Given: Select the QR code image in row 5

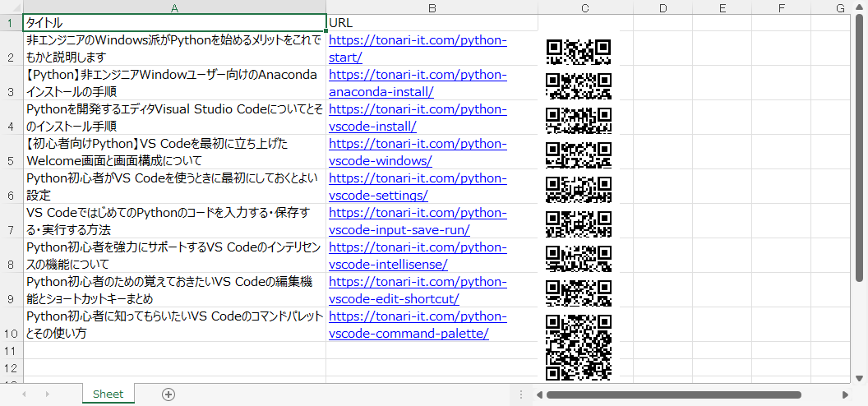Looking at the screenshot, I should point(579,155).
